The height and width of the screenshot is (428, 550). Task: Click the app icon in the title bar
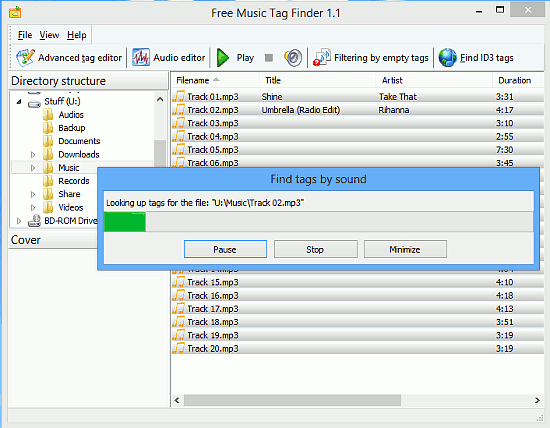tap(15, 12)
